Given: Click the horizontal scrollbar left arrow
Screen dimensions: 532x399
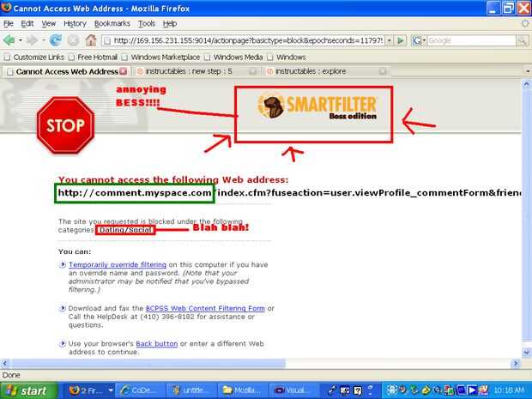Looking at the screenshot, I should [x=5, y=363].
